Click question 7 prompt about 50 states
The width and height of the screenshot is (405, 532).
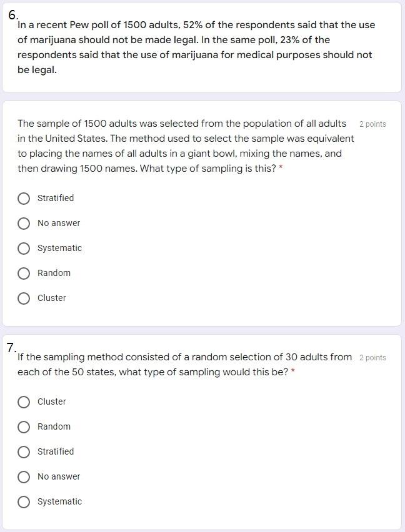(181, 364)
